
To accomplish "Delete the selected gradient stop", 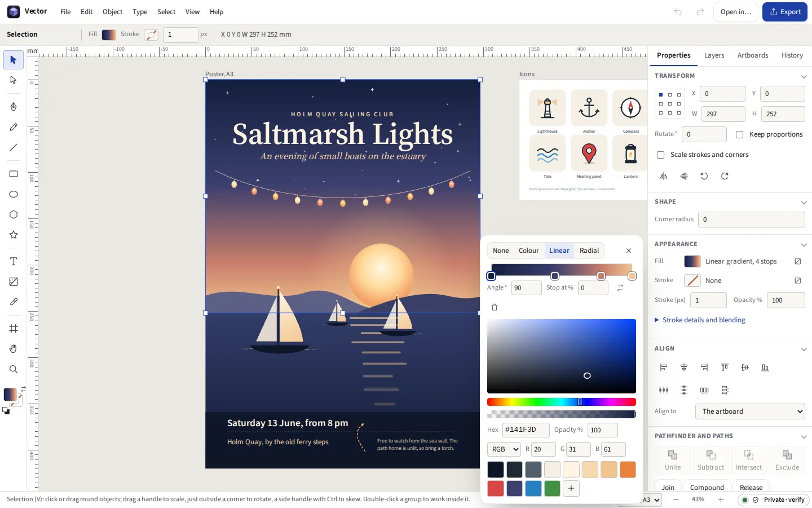I will click(495, 307).
